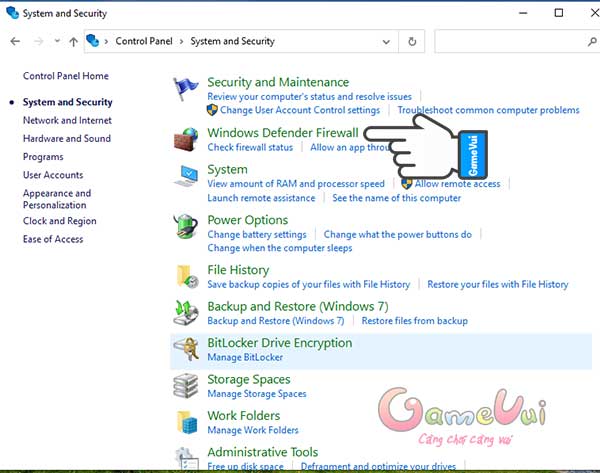Click the search magnifier icon

pos(592,41)
